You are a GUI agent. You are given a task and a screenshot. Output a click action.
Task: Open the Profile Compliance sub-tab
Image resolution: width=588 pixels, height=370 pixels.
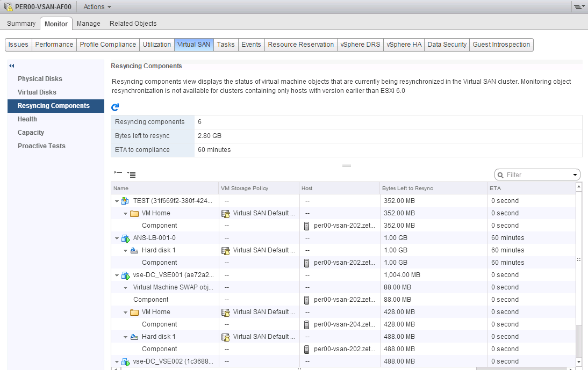[108, 45]
